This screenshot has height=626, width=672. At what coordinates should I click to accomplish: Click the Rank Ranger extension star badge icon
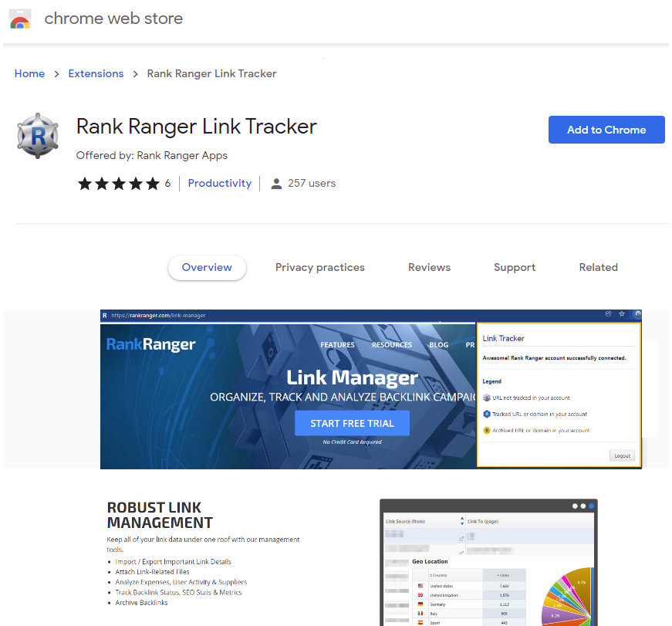click(38, 136)
